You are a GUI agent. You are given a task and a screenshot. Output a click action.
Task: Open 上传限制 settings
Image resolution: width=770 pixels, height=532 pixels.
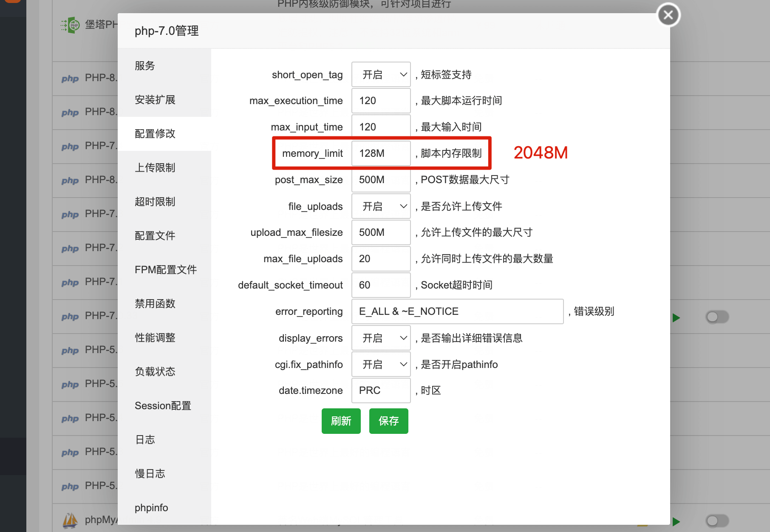click(x=164, y=168)
